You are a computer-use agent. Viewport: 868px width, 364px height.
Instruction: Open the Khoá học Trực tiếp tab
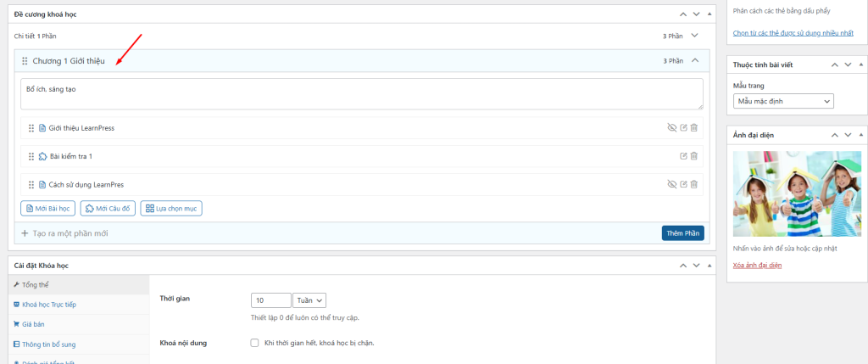tap(52, 304)
